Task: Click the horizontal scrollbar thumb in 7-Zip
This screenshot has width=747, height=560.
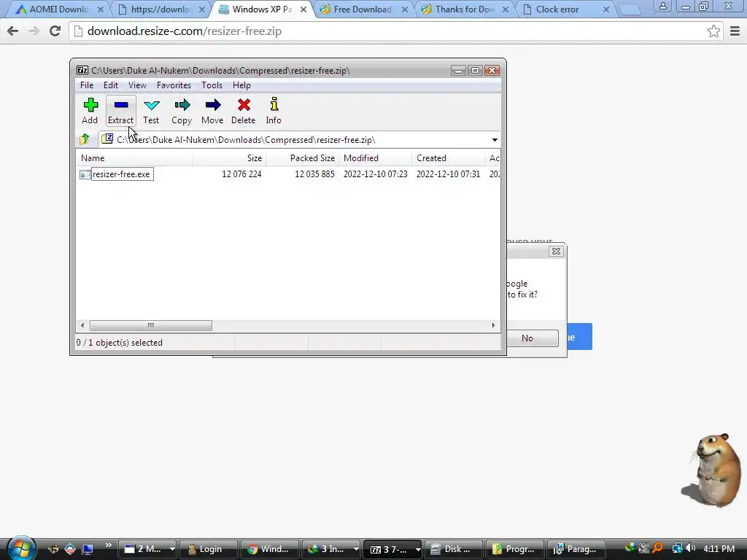Action: pyautogui.click(x=151, y=325)
